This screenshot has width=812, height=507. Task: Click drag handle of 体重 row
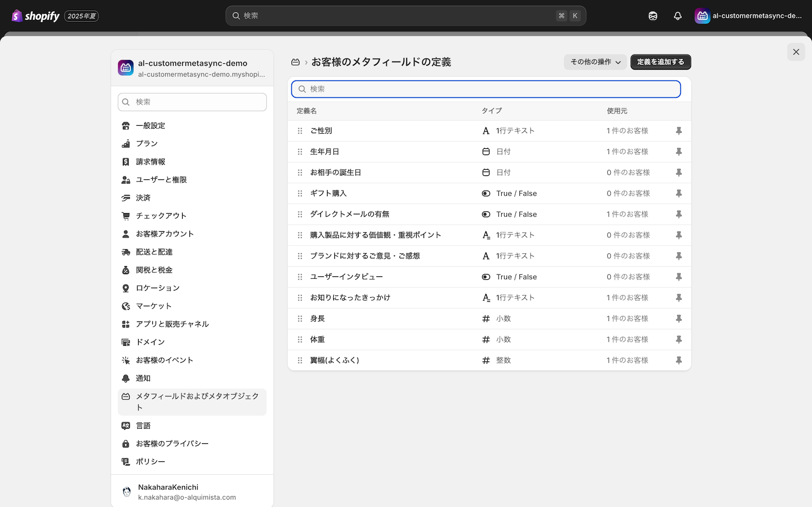[x=300, y=340]
